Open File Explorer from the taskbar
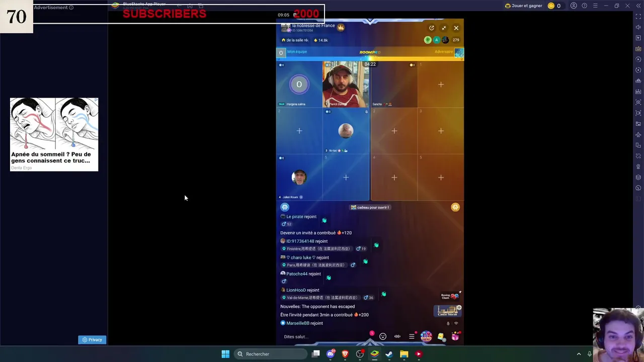Image resolution: width=644 pixels, height=362 pixels. (x=404, y=354)
